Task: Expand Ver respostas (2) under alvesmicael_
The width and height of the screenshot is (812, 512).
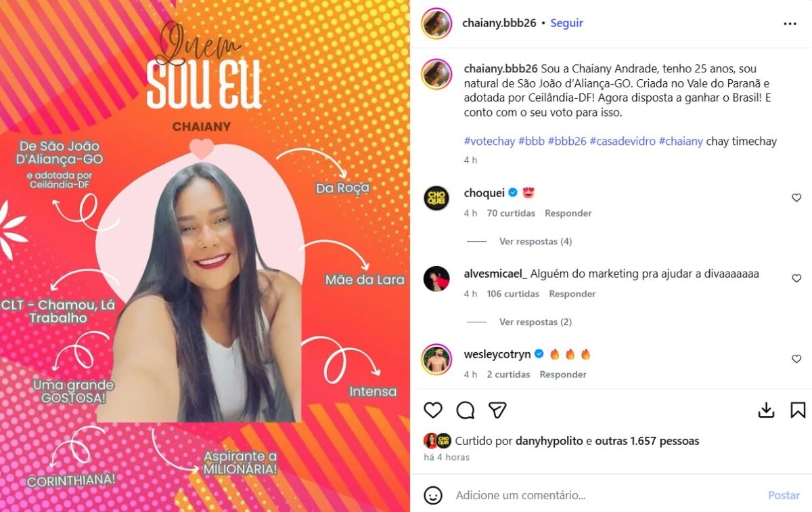Action: 535,322
